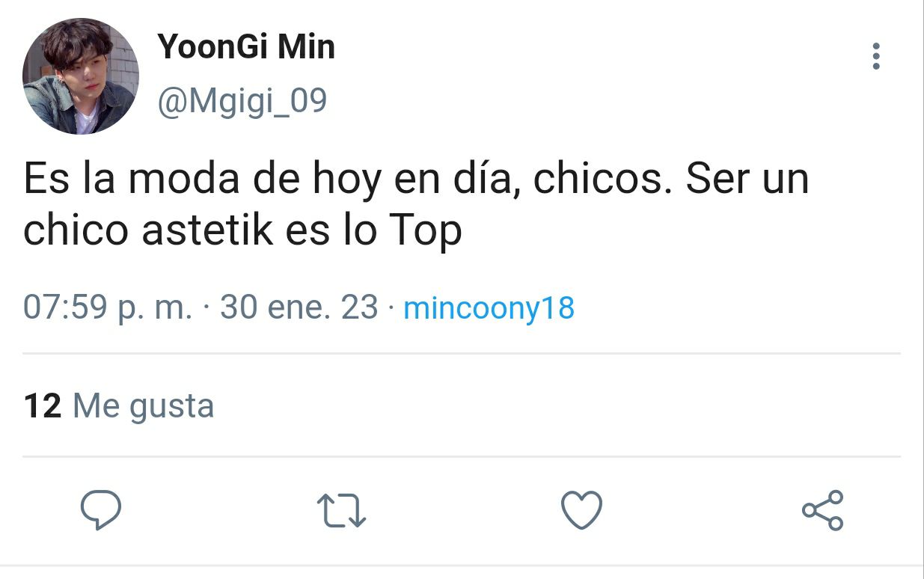The width and height of the screenshot is (924, 579).
Task: Tap the "Me gusta" label text
Action: 144,408
